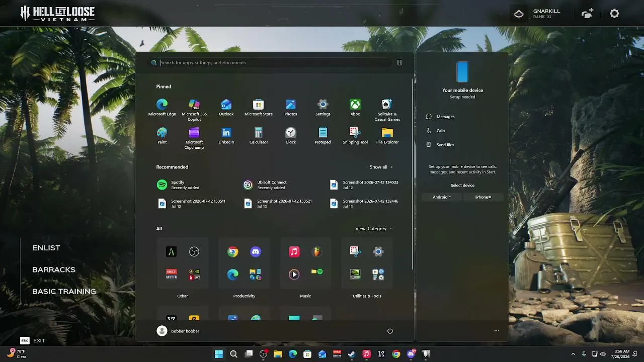644x362 pixels.
Task: Click the Hell Let Loose settings gear
Action: 614,14
